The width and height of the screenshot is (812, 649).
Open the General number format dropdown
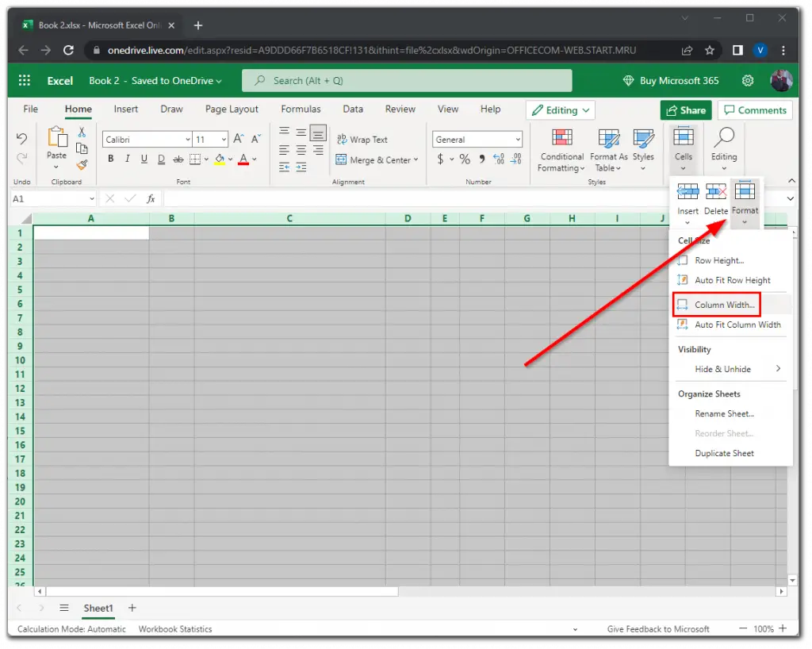pos(477,139)
